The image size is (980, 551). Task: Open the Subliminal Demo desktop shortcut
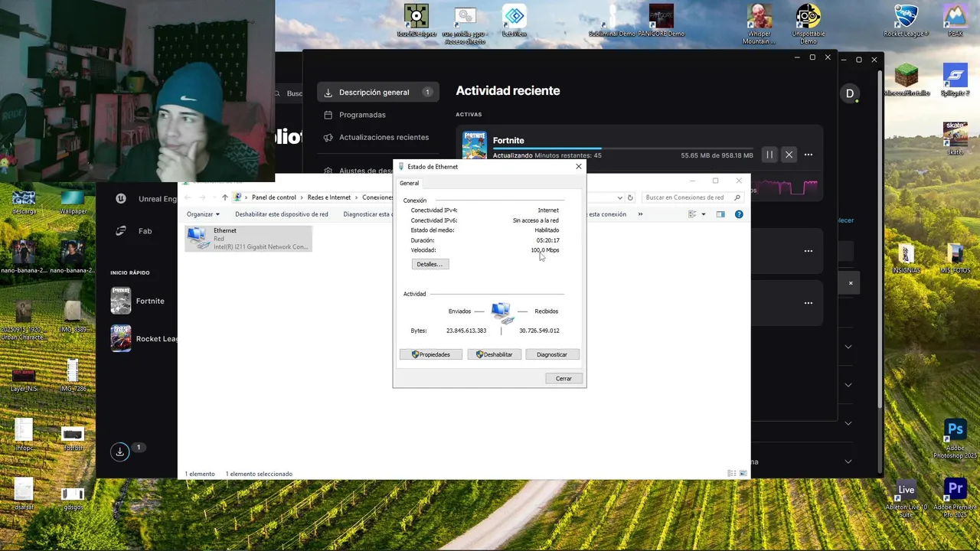pos(612,21)
